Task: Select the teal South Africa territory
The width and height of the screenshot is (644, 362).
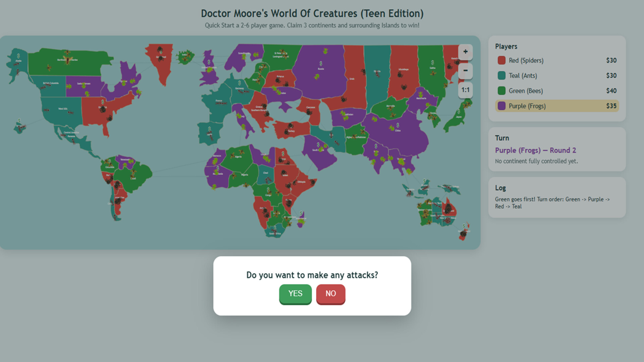Action: 275,232
